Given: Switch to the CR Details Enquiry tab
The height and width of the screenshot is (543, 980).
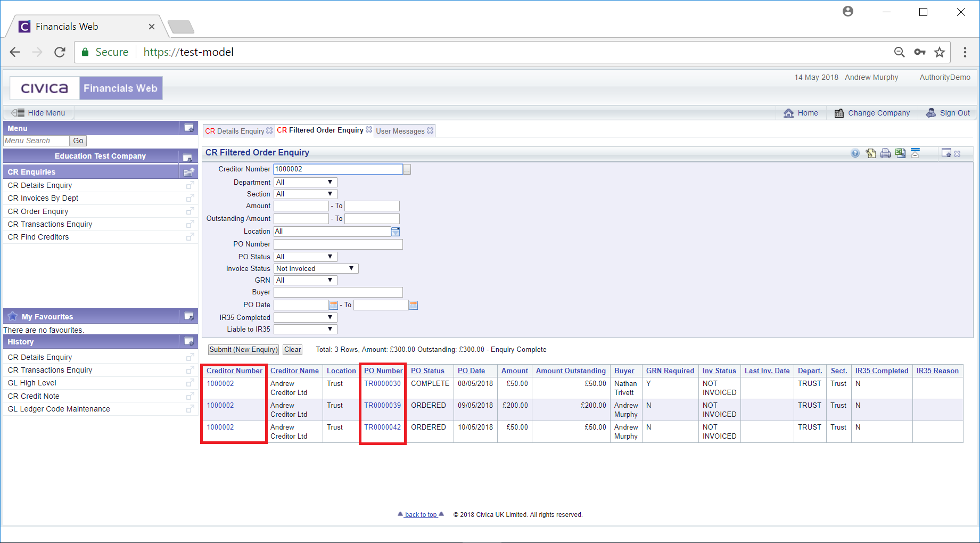Looking at the screenshot, I should 235,131.
